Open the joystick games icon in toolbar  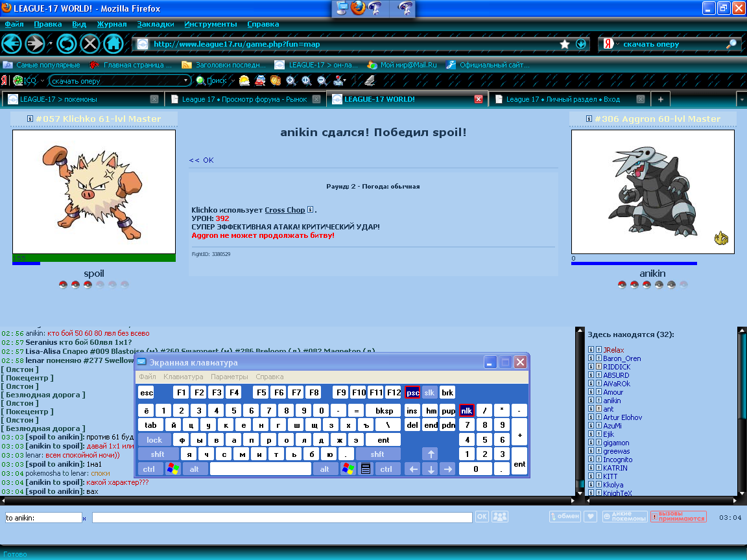tap(338, 80)
